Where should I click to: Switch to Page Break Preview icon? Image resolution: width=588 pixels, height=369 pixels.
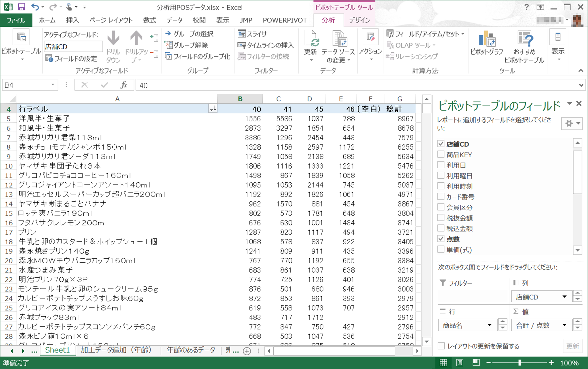coord(476,363)
